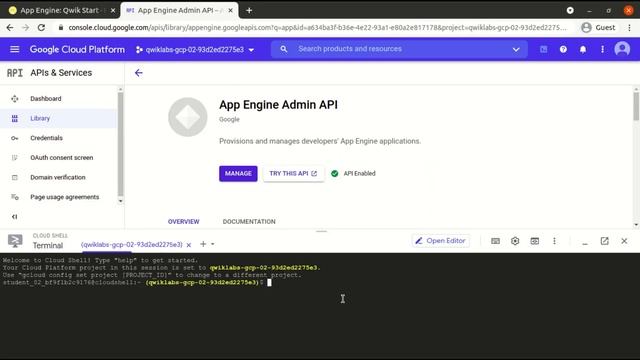The height and width of the screenshot is (360, 640).
Task: Open Cloud Shell terminal settings gear
Action: click(x=515, y=241)
